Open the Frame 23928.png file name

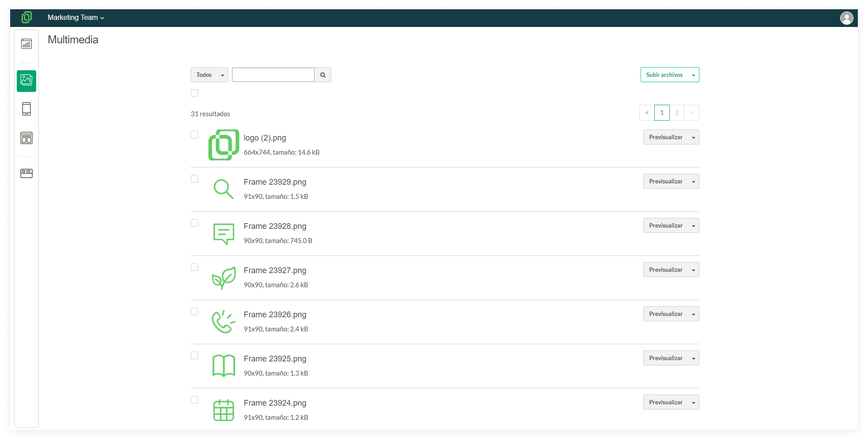pos(275,226)
